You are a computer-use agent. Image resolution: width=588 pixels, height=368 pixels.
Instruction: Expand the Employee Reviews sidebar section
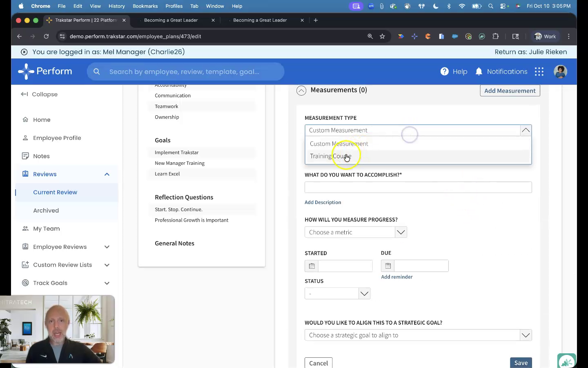click(107, 247)
